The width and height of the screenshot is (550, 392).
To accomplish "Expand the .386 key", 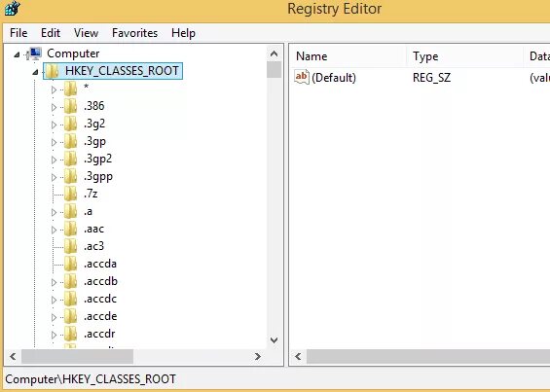I will tap(54, 107).
